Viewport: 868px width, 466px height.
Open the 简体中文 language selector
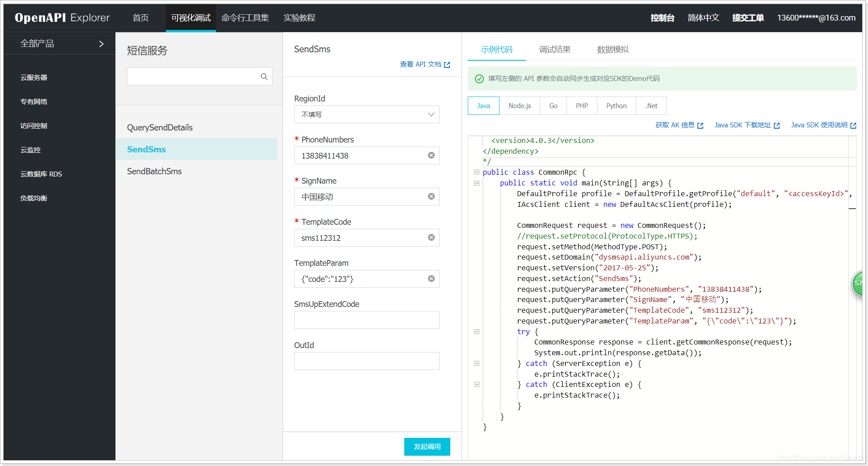click(703, 18)
